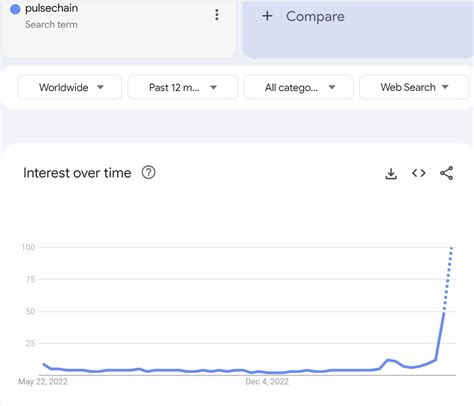Click the 100 gridline value label
This screenshot has height=406, width=474.
pos(28,247)
